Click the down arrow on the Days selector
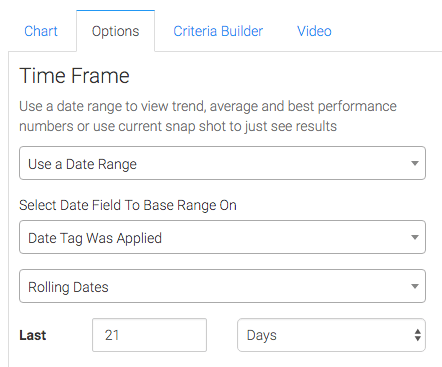This screenshot has height=367, width=442. [x=417, y=338]
